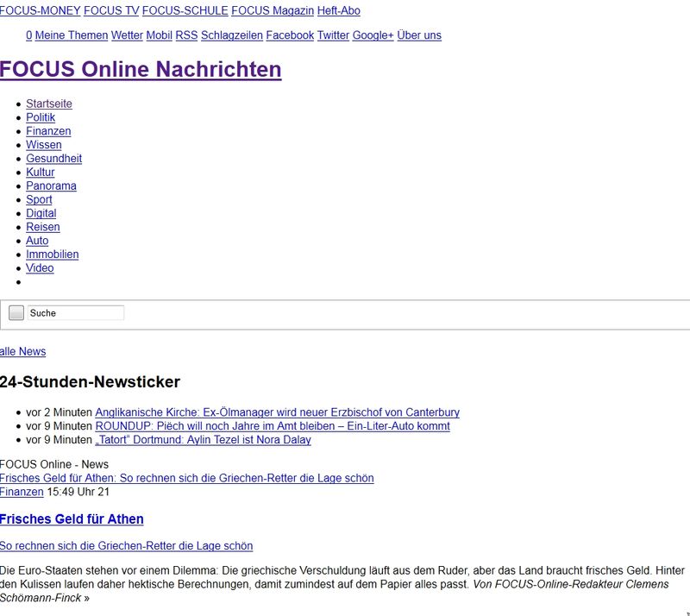Select Politik in navigation
Image resolution: width=690 pixels, height=616 pixels.
41,117
